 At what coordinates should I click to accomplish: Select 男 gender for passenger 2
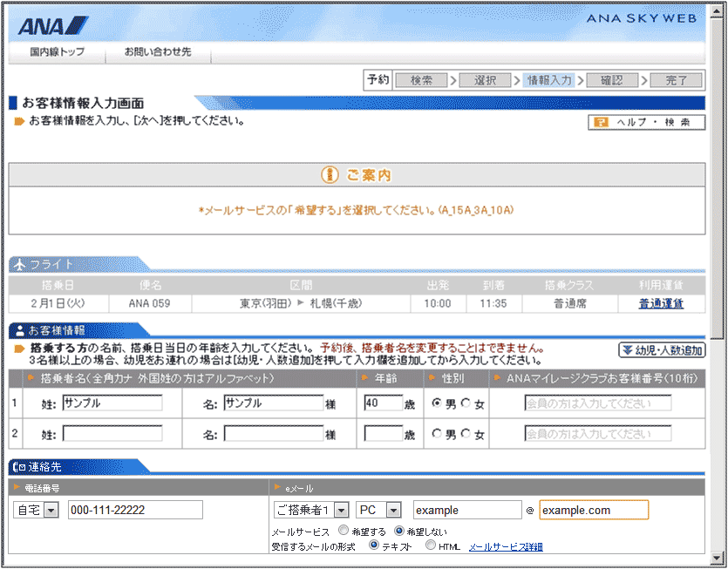tap(437, 434)
